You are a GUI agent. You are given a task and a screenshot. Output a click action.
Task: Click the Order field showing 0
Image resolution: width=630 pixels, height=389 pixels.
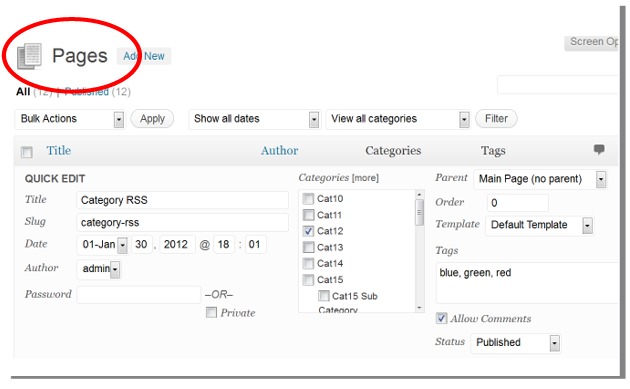pyautogui.click(x=518, y=203)
